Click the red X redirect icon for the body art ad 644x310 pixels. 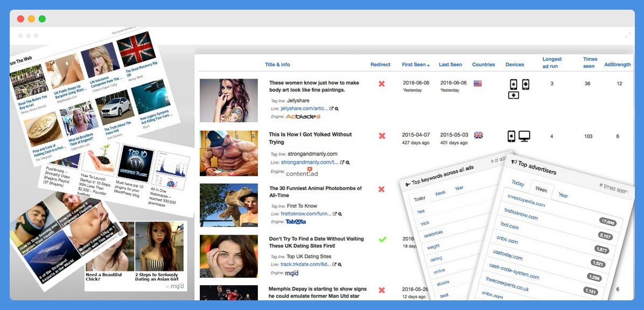382,84
